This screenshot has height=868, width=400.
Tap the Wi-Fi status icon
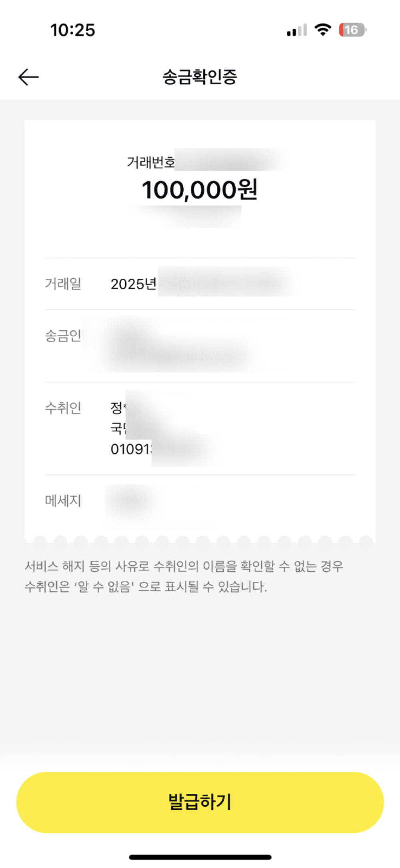322,30
